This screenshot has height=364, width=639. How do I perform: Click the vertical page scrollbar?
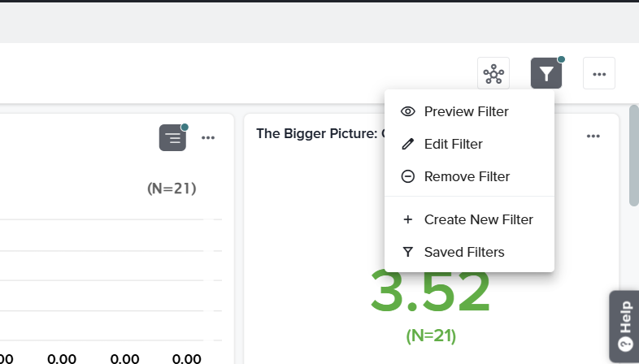point(633,154)
